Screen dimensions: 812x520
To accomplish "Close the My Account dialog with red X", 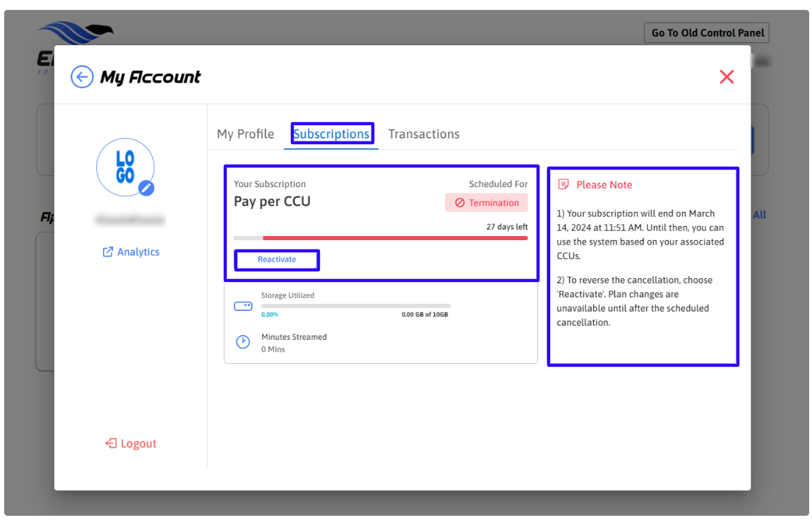I will (x=727, y=77).
